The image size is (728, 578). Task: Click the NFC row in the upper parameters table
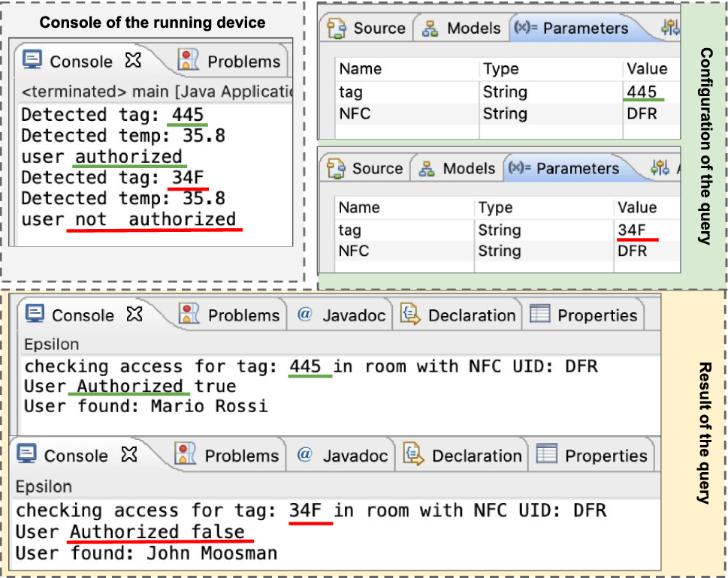pos(507,113)
